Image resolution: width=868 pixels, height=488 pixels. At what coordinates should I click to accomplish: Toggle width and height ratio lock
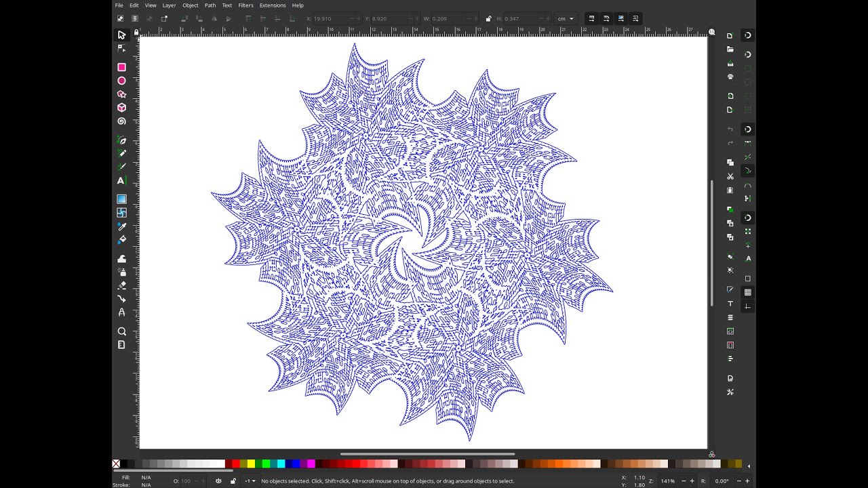[x=488, y=18]
